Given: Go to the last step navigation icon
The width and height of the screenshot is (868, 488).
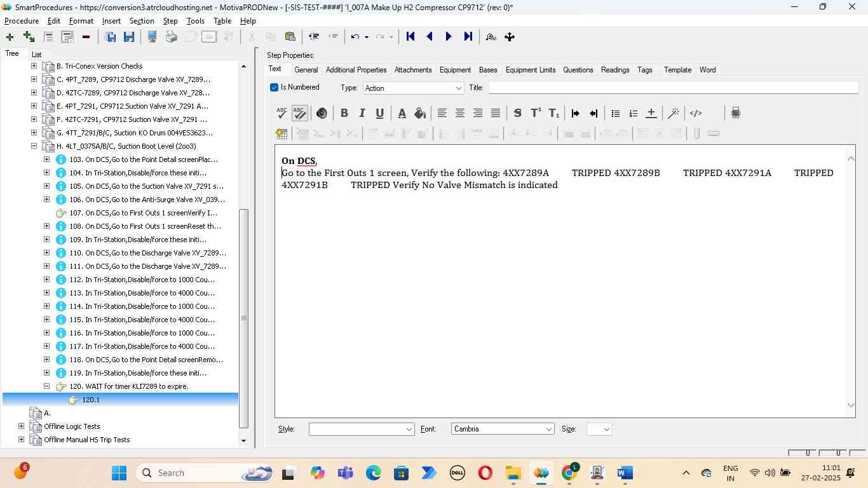Looking at the screenshot, I should pos(468,37).
